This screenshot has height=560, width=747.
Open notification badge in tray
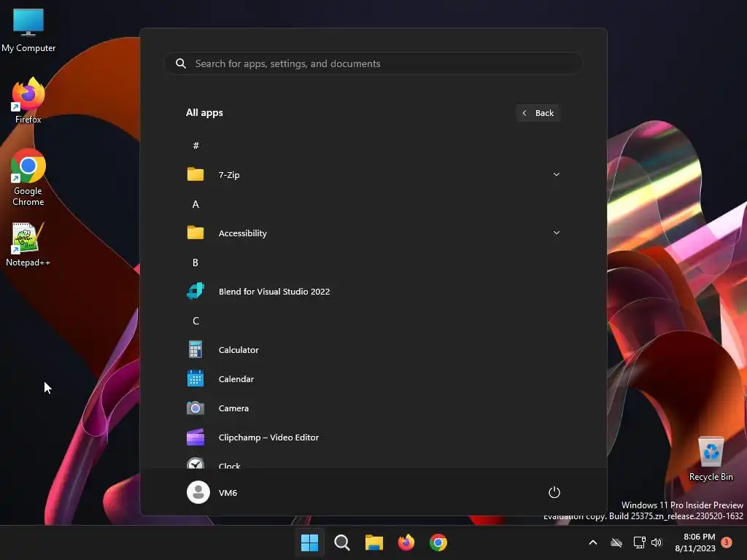(727, 542)
